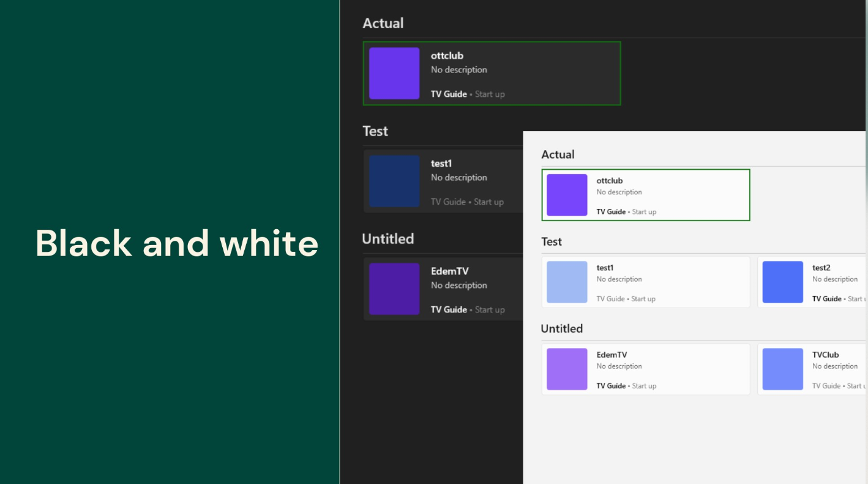The image size is (868, 484).
Task: Click the TVClub thumbnail
Action: pos(782,369)
